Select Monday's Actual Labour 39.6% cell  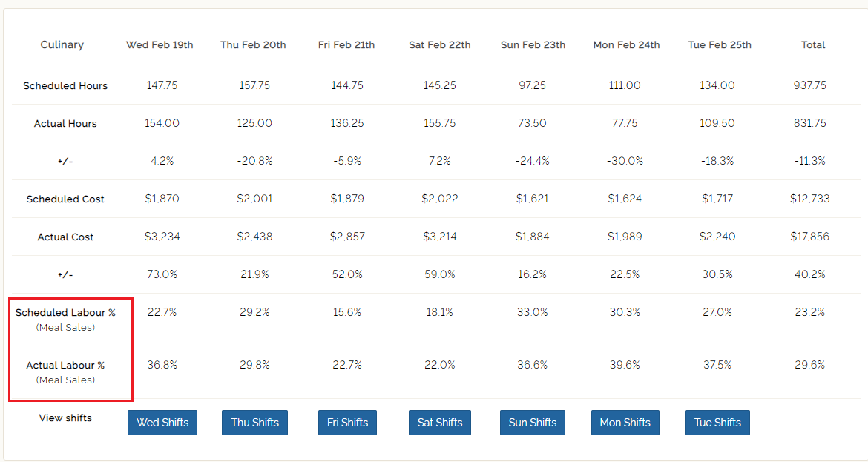pos(625,365)
